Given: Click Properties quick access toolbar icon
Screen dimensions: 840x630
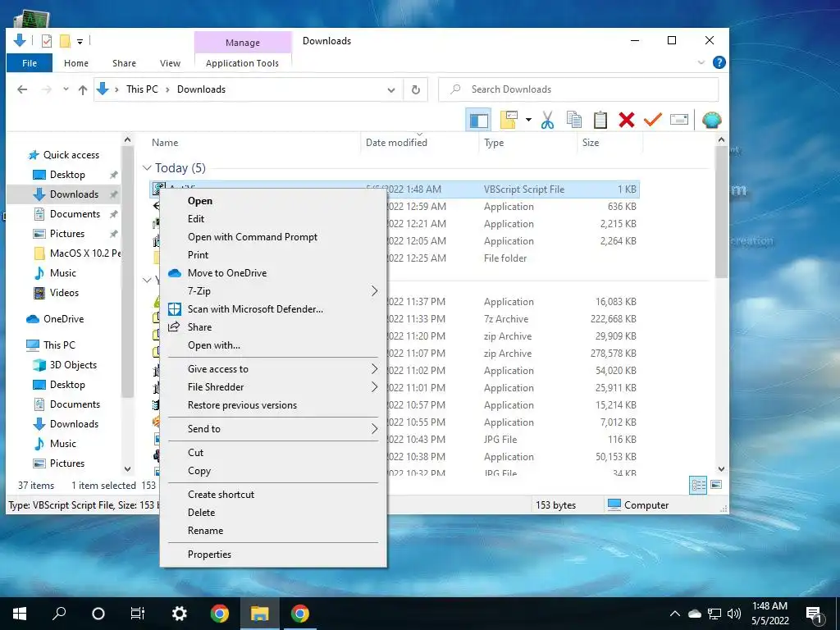Looking at the screenshot, I should coord(47,41).
